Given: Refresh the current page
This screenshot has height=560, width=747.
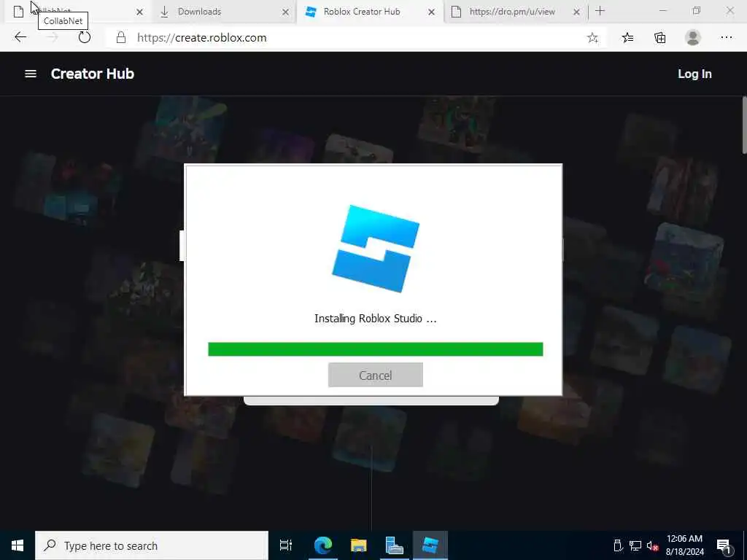Looking at the screenshot, I should pyautogui.click(x=85, y=37).
